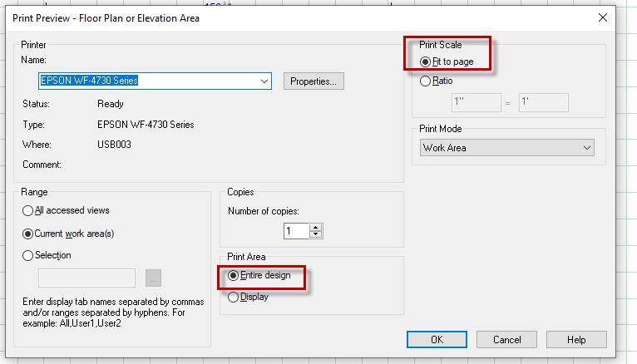The height and width of the screenshot is (364, 637).
Task: Select Current work area(s) range
Action: pyautogui.click(x=28, y=234)
